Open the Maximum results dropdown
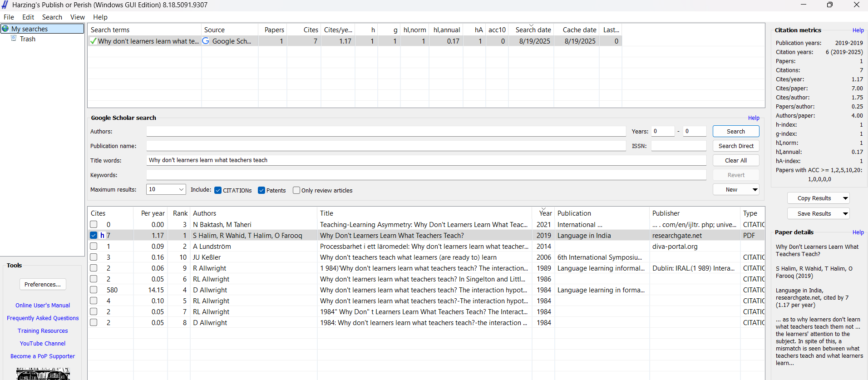Viewport: 868px width, 380px height. click(x=181, y=189)
